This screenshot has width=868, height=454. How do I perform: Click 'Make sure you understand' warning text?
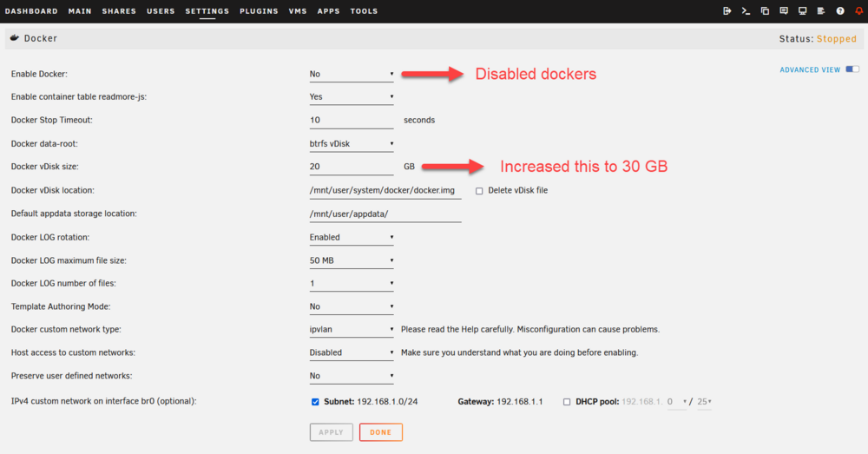click(519, 352)
